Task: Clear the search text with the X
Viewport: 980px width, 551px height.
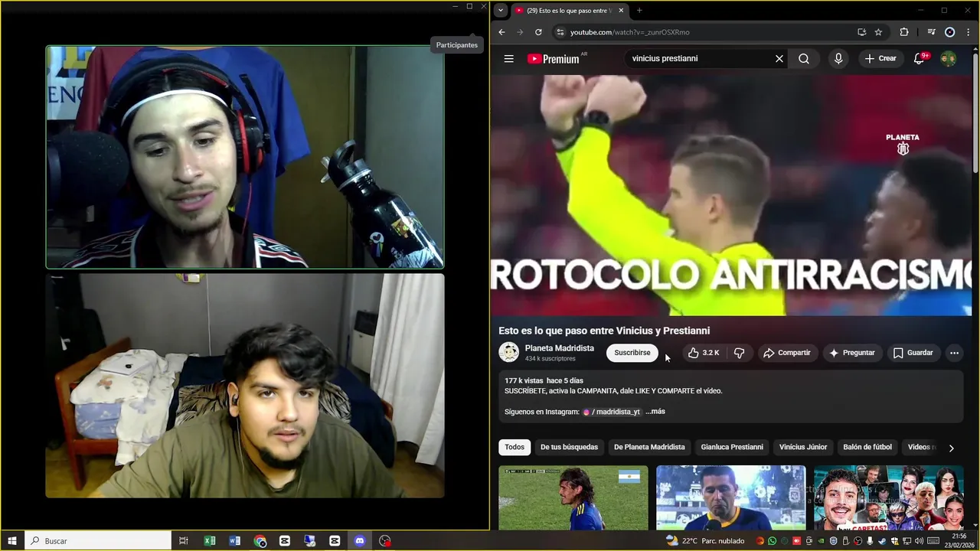Action: [x=779, y=58]
